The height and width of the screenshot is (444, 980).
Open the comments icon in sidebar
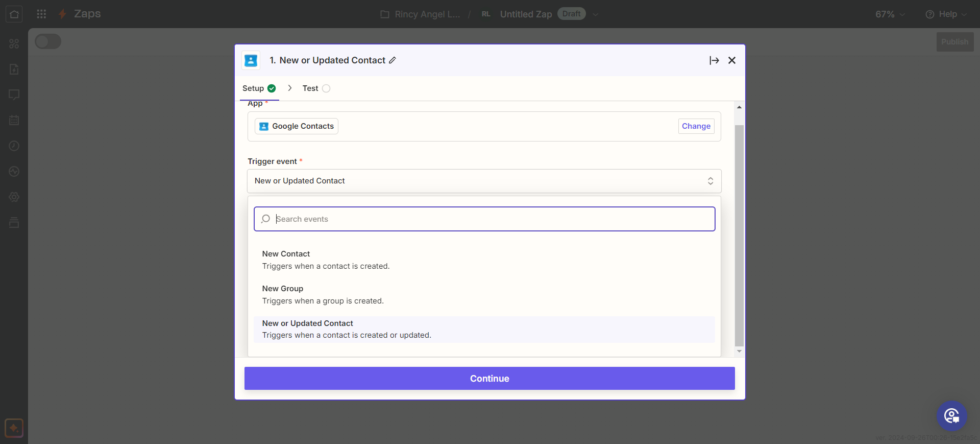pos(14,95)
